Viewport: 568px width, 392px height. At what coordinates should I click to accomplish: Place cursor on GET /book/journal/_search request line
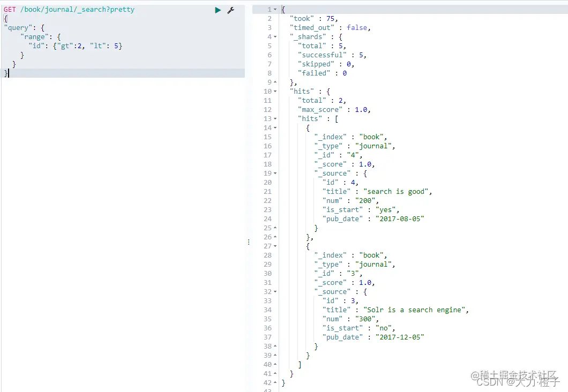pyautogui.click(x=69, y=10)
